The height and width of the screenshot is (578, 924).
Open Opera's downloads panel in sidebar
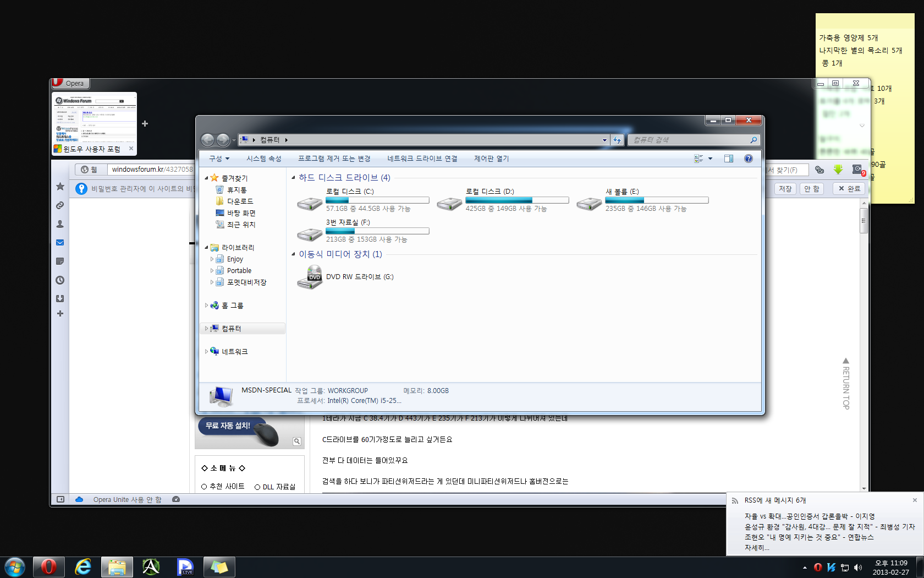[60, 298]
